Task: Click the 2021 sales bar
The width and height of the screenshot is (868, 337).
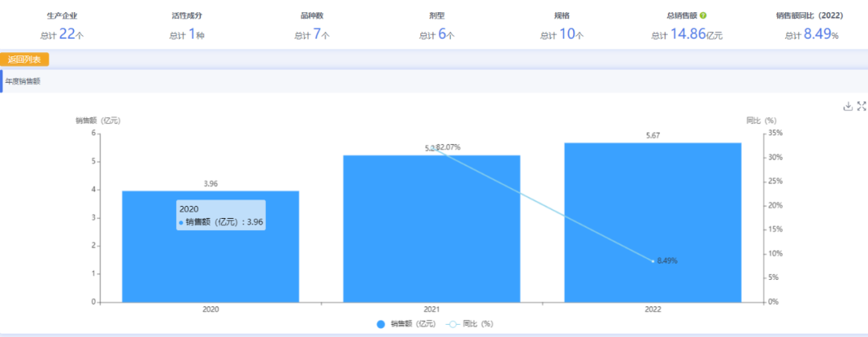Action: pyautogui.click(x=432, y=241)
